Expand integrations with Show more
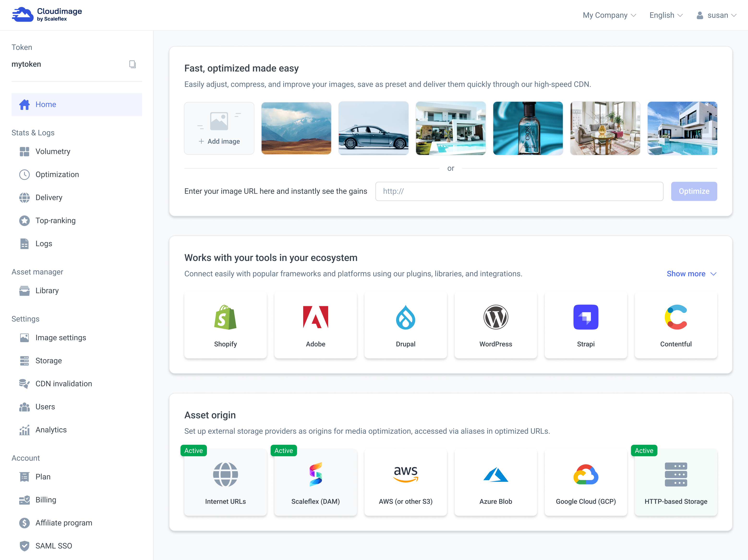The height and width of the screenshot is (560, 748). (x=692, y=274)
